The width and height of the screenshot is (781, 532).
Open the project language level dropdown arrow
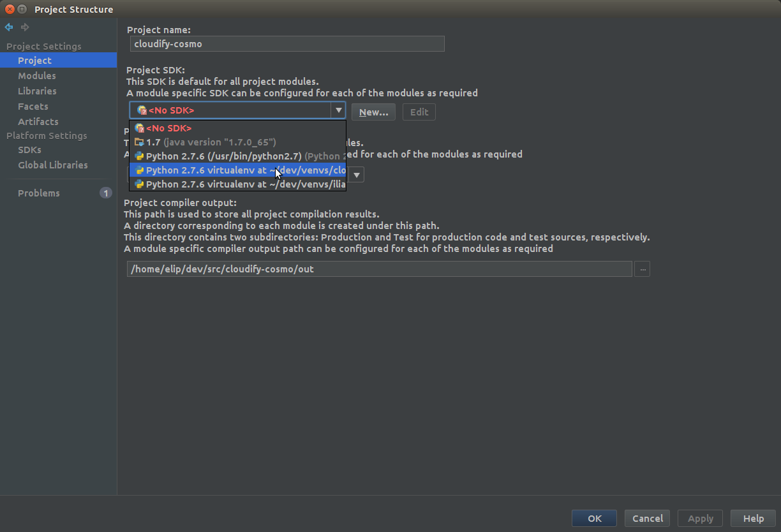pyautogui.click(x=357, y=175)
